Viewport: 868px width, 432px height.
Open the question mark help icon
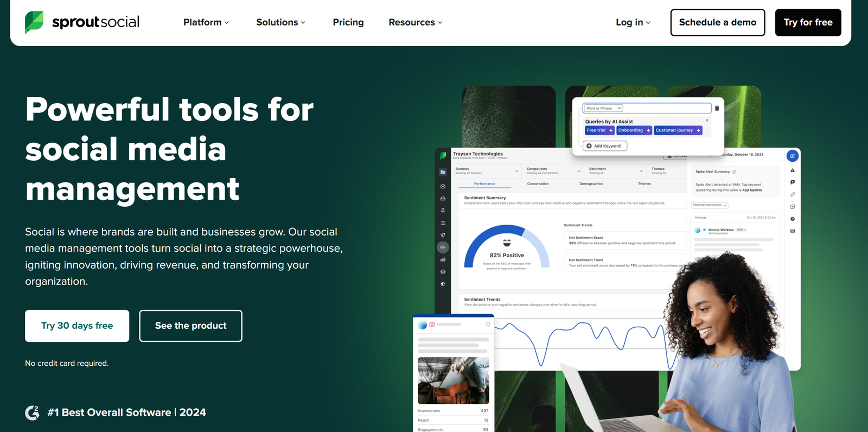793,219
